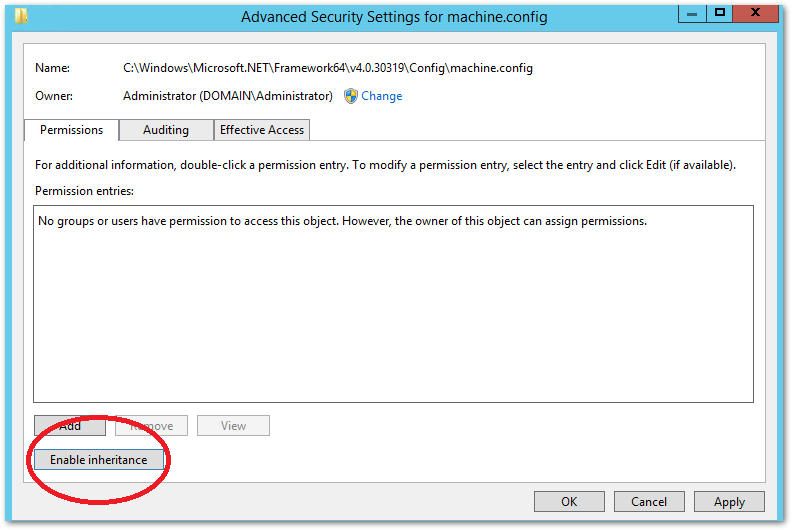
Task: Enable inheritance for machine.config
Action: (x=99, y=460)
